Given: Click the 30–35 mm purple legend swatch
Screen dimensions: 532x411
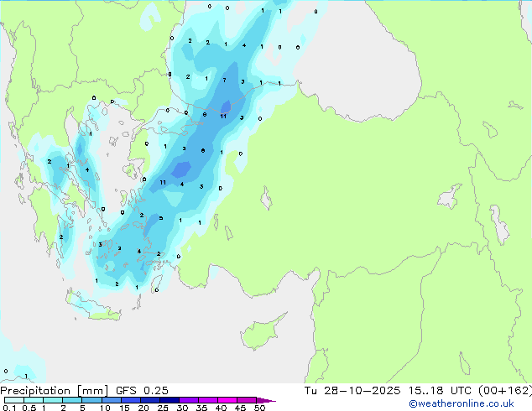Looking at the screenshot, I should [189, 400].
